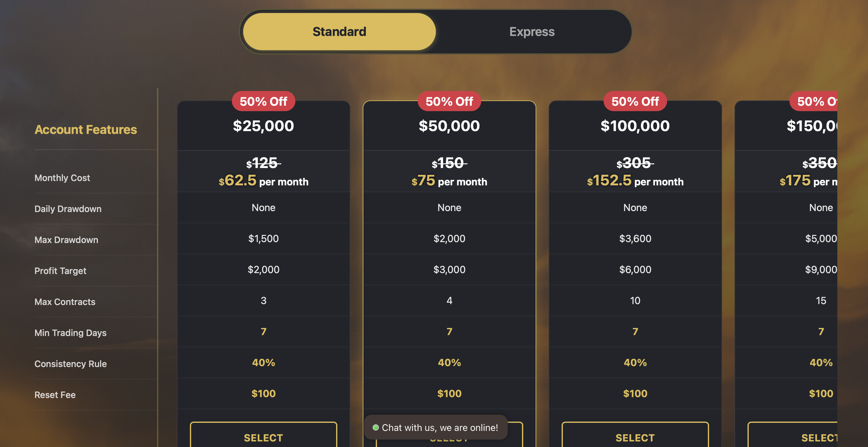Viewport: 868px width, 447px height.
Task: Click the 50% Off badge above $25,000
Action: point(263,101)
